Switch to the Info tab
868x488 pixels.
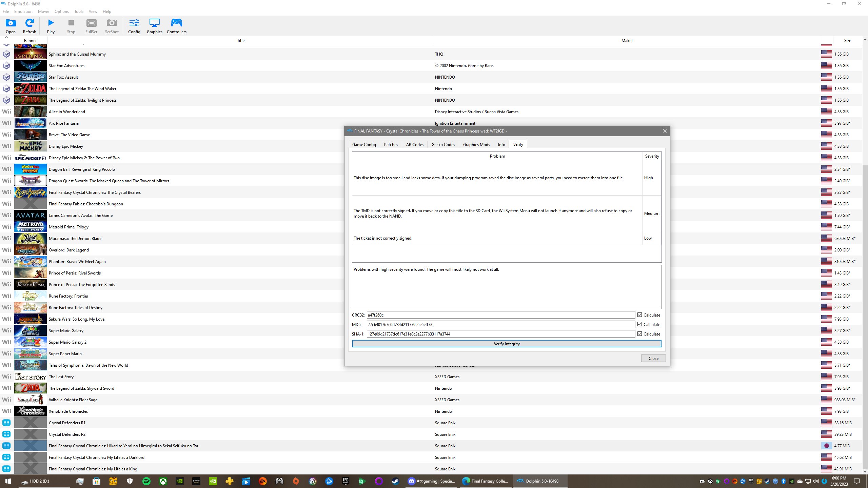pyautogui.click(x=501, y=145)
